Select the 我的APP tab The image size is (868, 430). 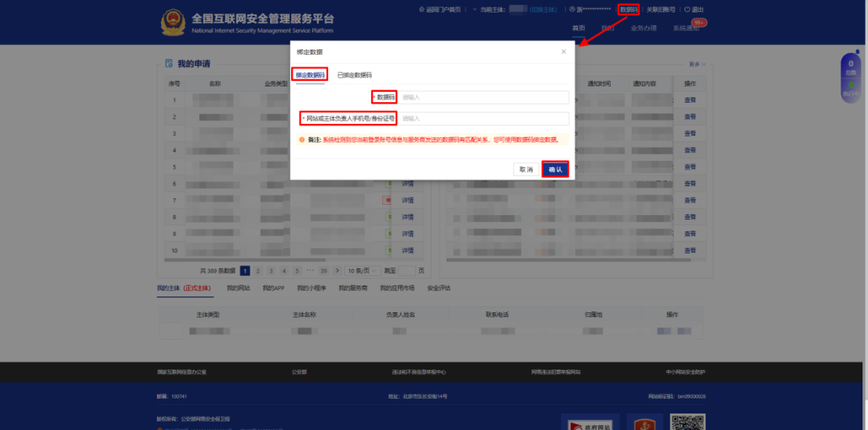[x=273, y=288]
